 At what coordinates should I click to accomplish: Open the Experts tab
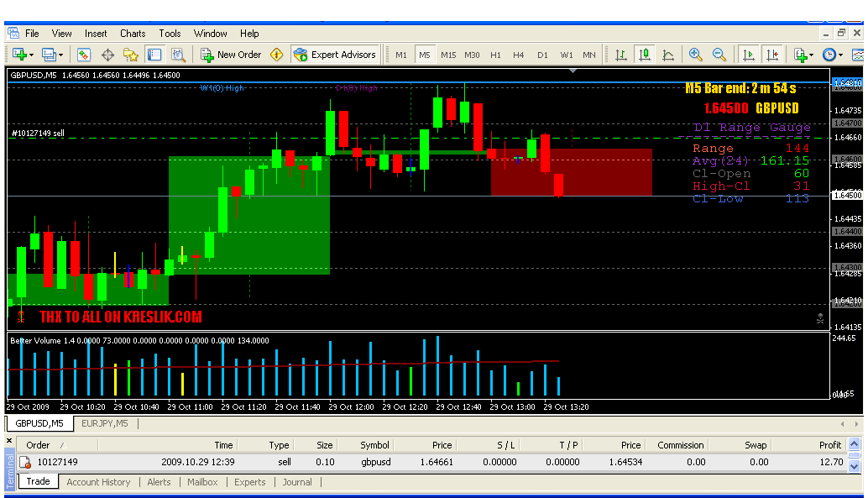249,482
